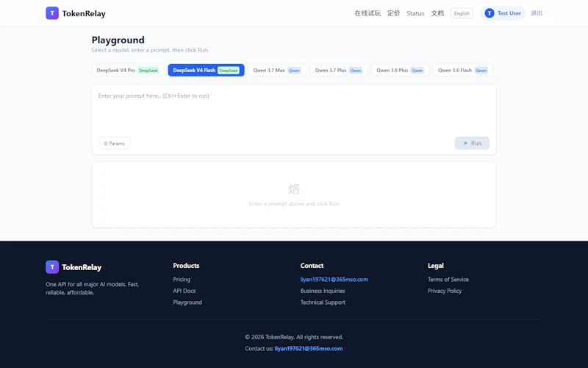Click 退出 to log out
The image size is (588, 368).
click(x=537, y=13)
